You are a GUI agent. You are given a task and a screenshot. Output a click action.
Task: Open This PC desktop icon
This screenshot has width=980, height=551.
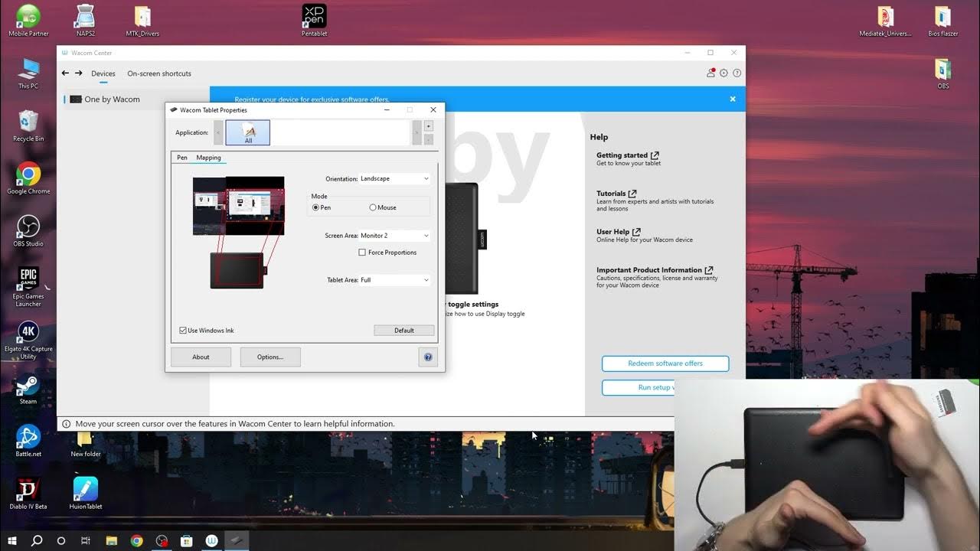pos(28,73)
